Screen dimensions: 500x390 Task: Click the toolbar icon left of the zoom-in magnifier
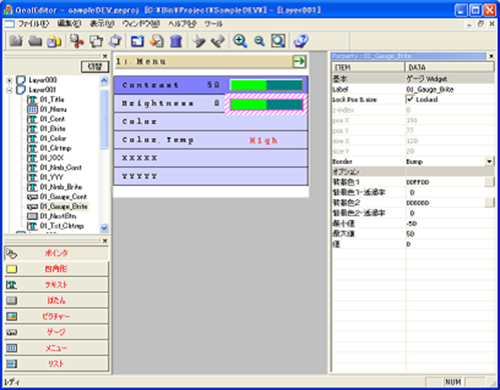(218, 41)
